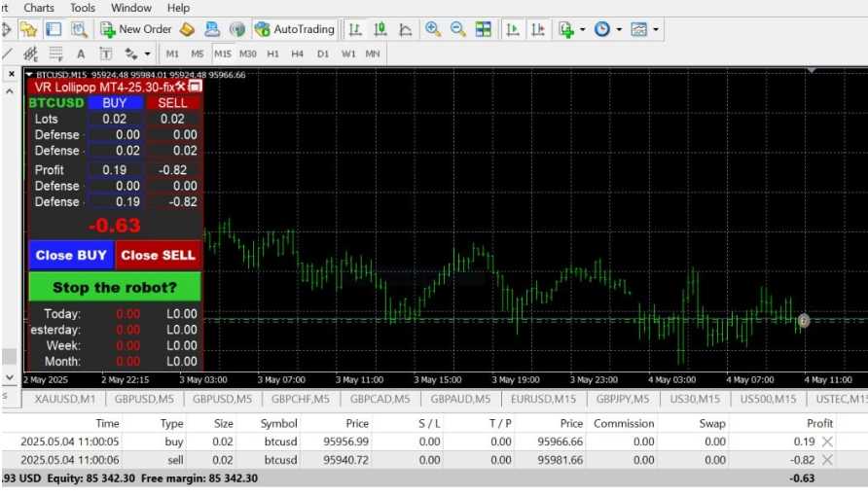Tile chart windows icon
The image size is (868, 495).
coord(484,29)
